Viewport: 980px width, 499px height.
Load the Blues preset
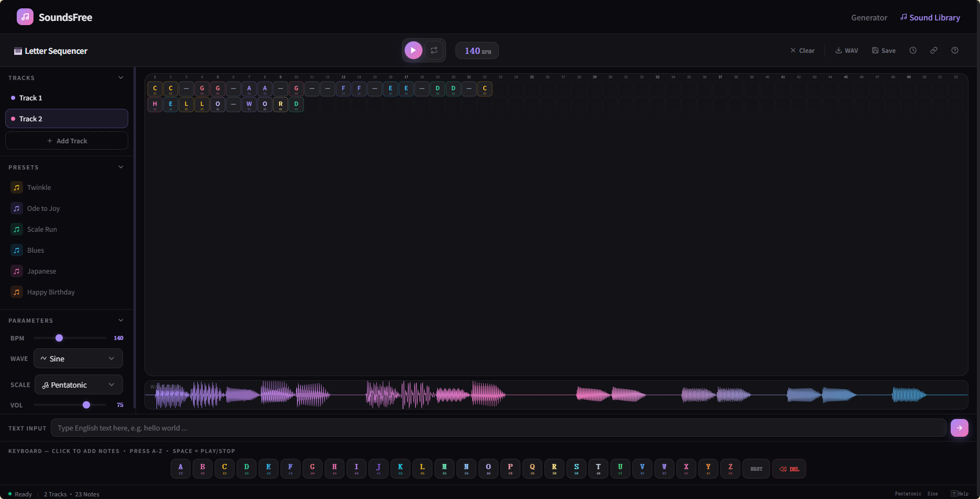[66, 250]
